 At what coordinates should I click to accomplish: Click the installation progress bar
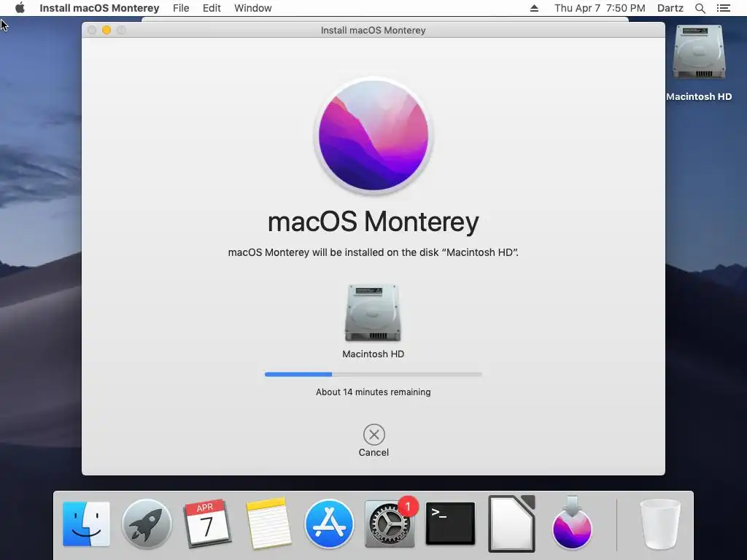click(373, 374)
